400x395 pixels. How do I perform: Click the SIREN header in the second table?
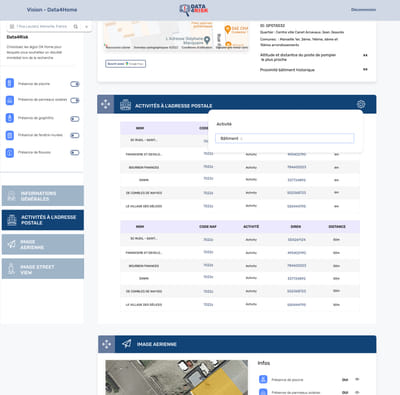coord(296,227)
